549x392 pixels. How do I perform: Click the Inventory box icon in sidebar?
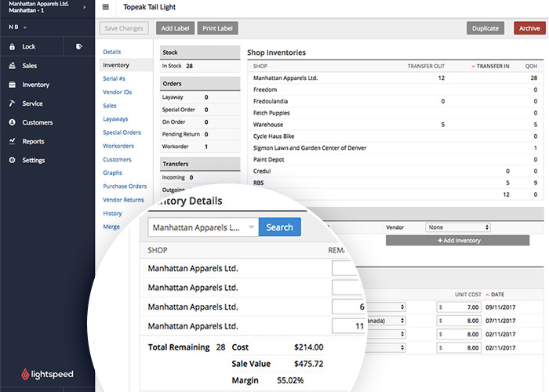[x=12, y=85]
